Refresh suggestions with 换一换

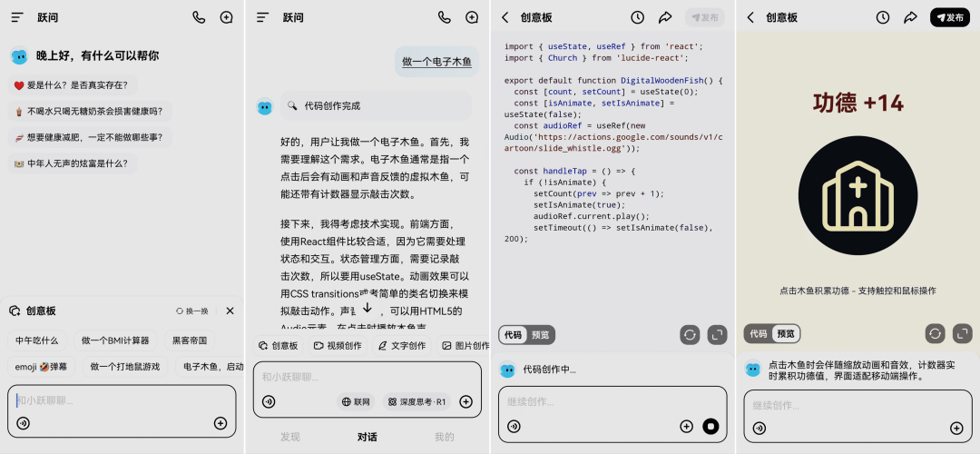(x=191, y=311)
